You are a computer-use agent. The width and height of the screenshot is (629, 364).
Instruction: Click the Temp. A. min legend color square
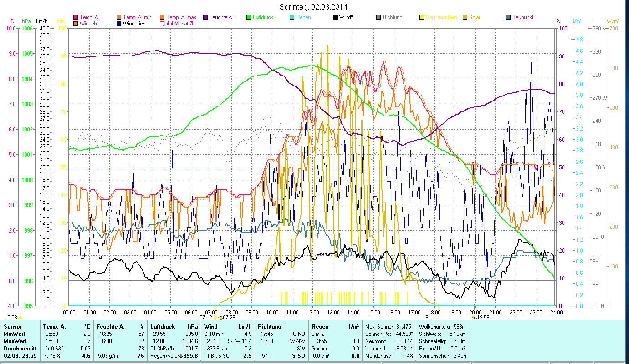click(119, 17)
